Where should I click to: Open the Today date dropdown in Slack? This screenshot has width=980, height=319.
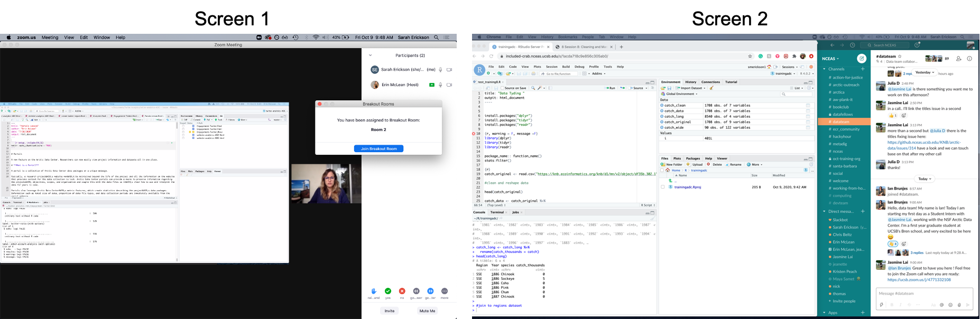click(x=924, y=179)
